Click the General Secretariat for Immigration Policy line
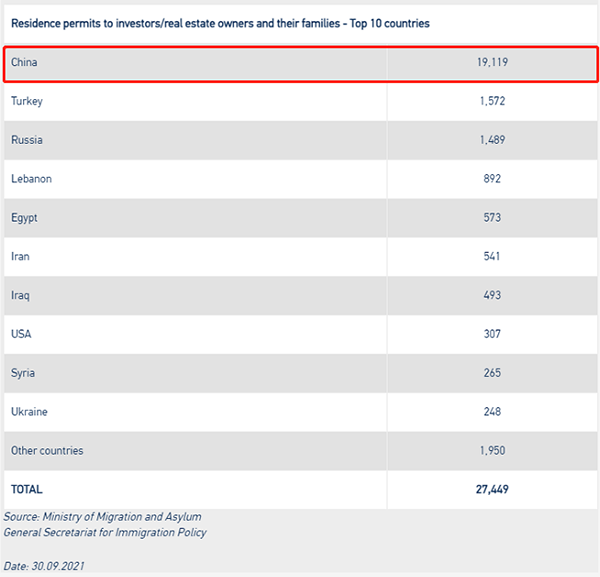 point(105,533)
